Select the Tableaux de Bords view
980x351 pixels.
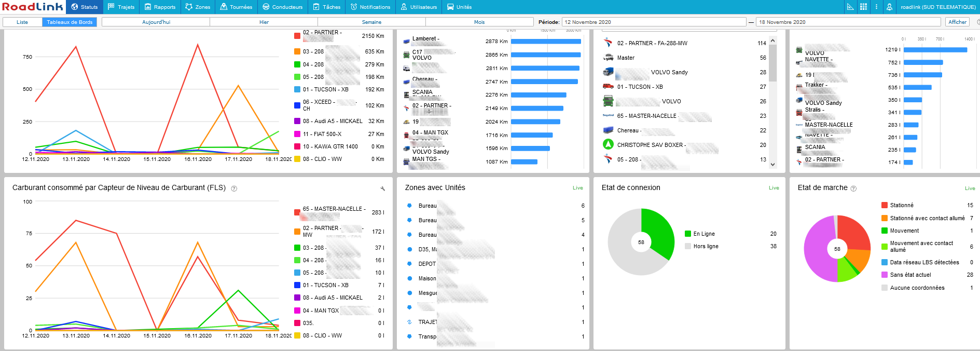[x=70, y=22]
